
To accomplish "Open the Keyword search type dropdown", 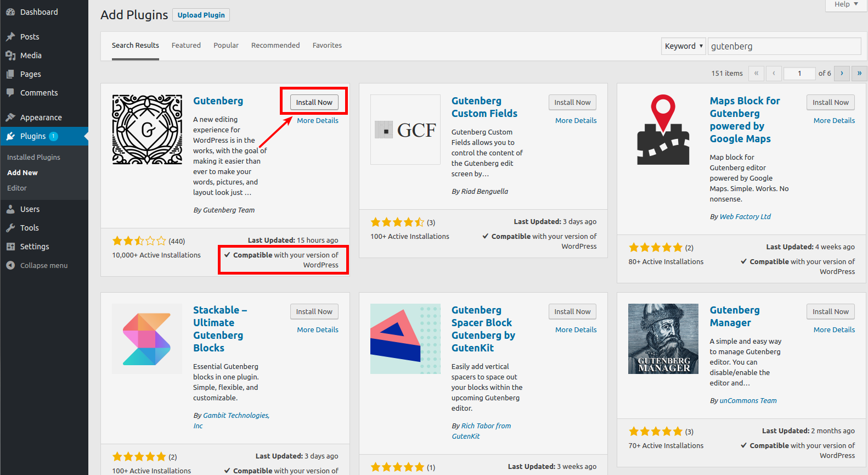I will coord(683,46).
